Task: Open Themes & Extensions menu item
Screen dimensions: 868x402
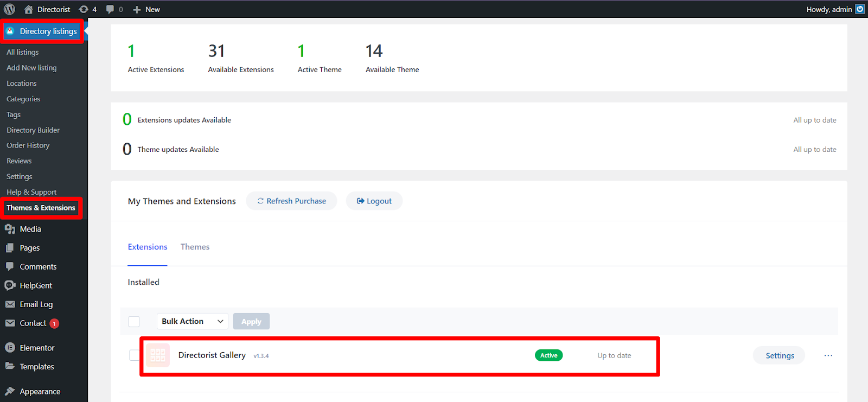Action: pos(41,208)
